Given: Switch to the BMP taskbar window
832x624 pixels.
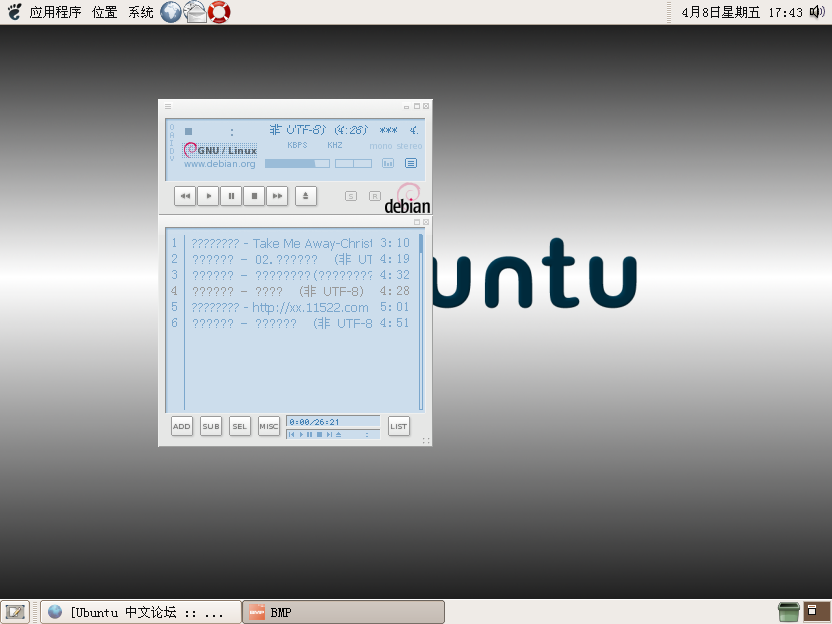Looking at the screenshot, I should tap(344, 612).
